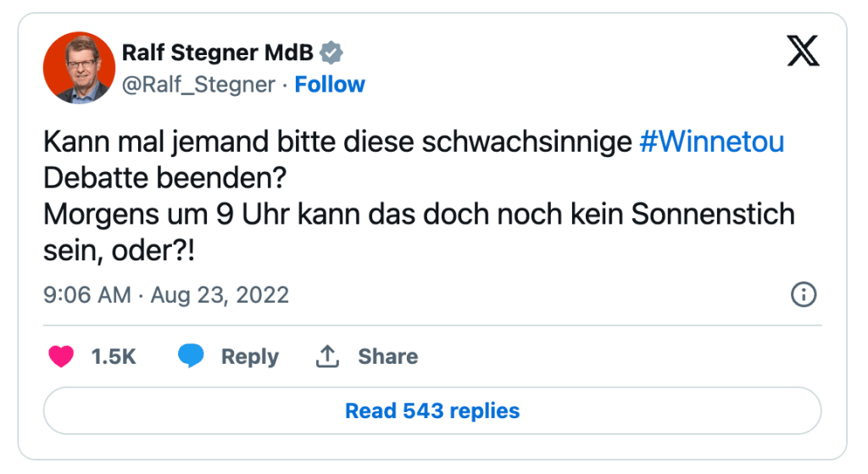Click the share upload arrow icon

tap(327, 357)
